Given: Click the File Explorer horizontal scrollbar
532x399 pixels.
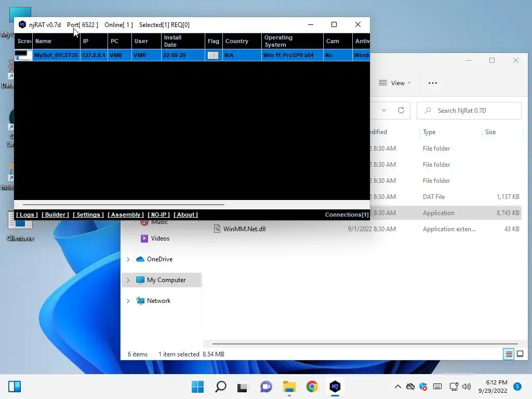Looking at the screenshot, I should pos(365,344).
